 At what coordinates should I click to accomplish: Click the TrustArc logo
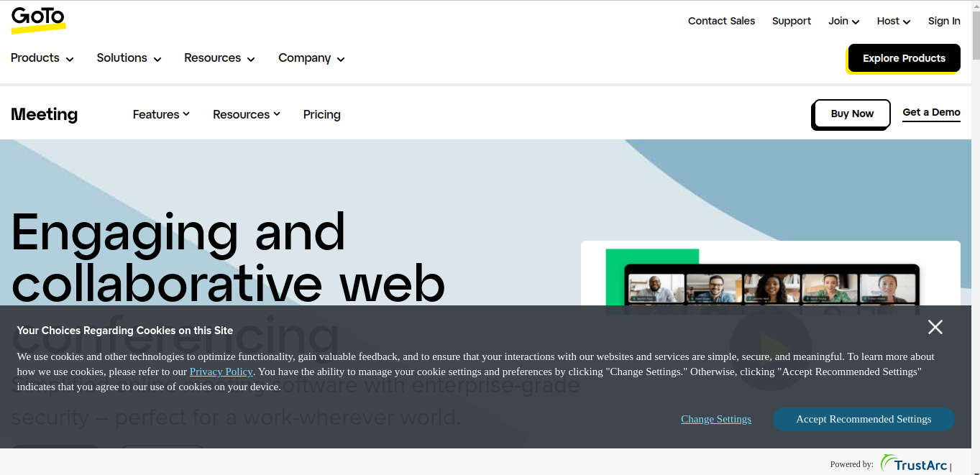pyautogui.click(x=914, y=464)
